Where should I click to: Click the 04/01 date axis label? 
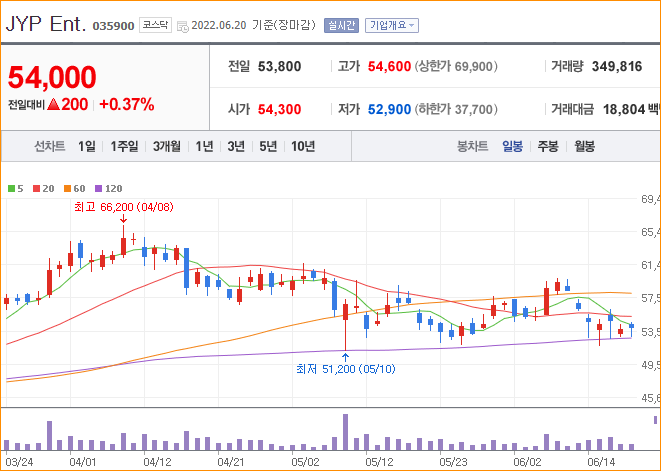click(82, 462)
